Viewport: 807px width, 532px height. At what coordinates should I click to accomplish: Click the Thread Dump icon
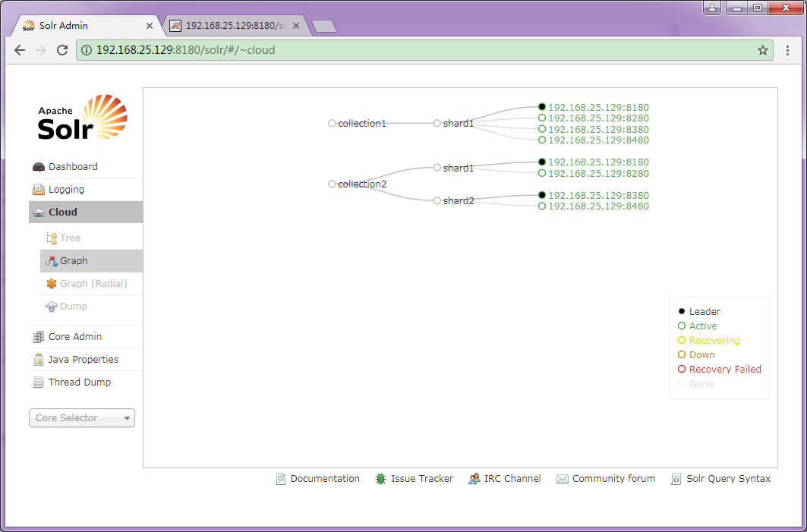(39, 382)
